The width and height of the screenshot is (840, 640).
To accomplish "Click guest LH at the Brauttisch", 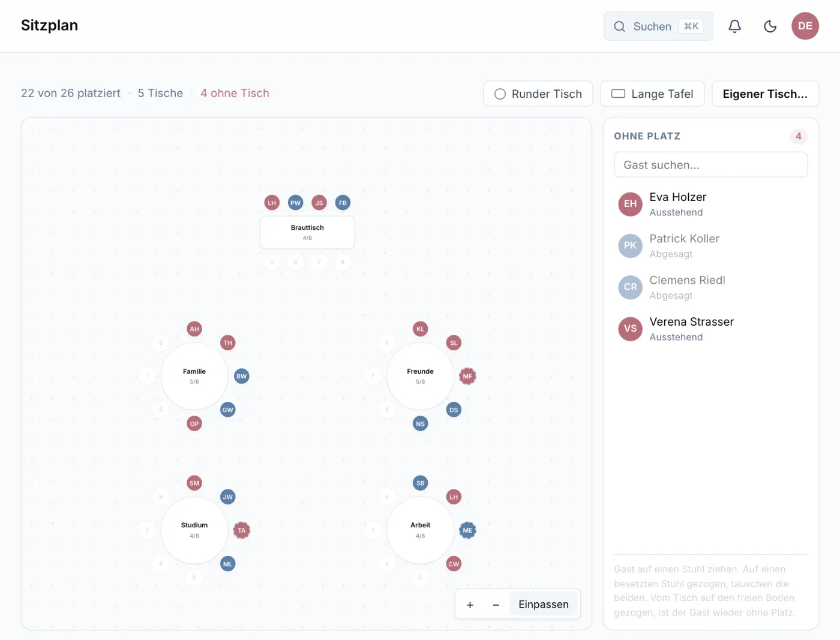I will 272,203.
